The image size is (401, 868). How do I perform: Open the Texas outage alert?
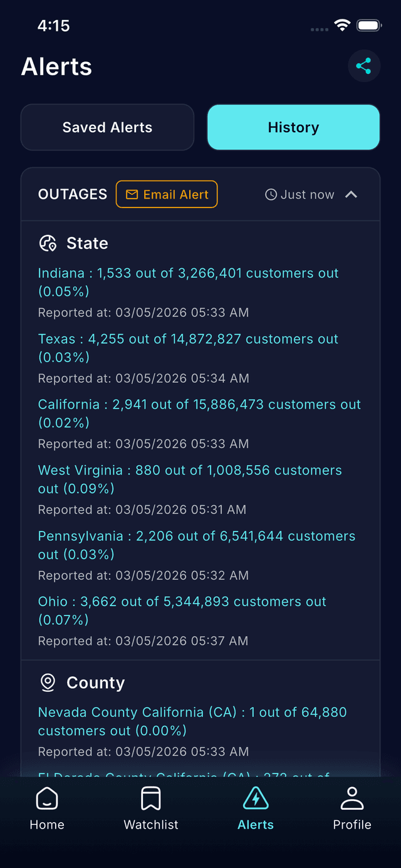tap(188, 348)
